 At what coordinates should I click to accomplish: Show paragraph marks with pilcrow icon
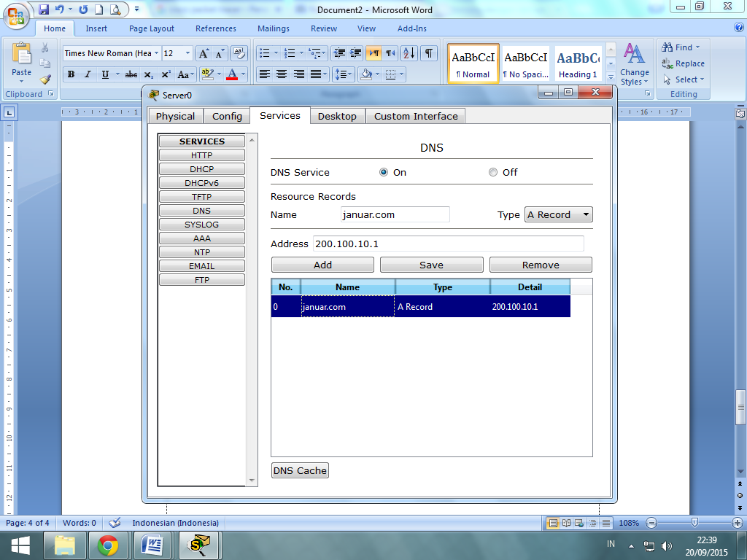click(x=429, y=53)
